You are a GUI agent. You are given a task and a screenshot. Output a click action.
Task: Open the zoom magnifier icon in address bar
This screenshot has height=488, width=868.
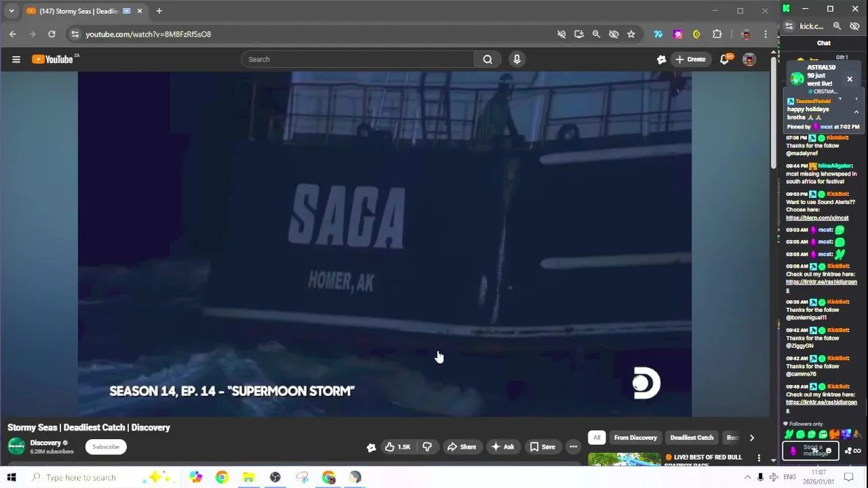click(x=596, y=34)
